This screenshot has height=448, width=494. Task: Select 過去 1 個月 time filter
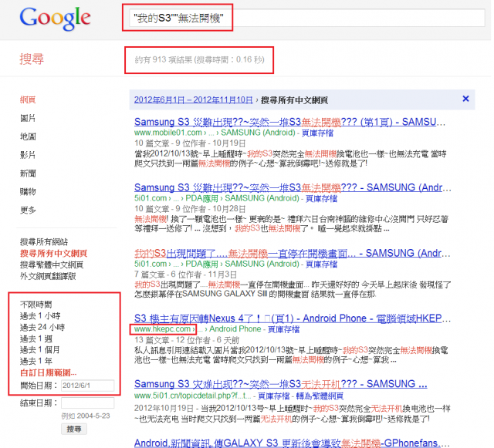[x=39, y=350]
